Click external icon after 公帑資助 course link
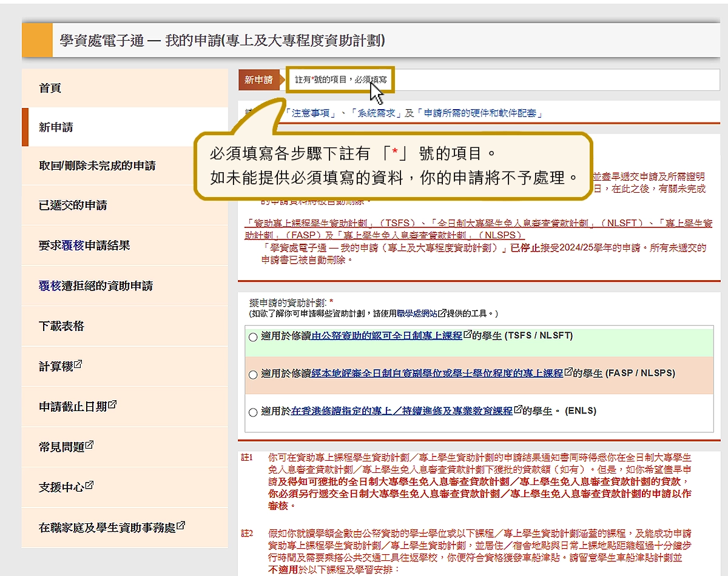 (x=467, y=335)
